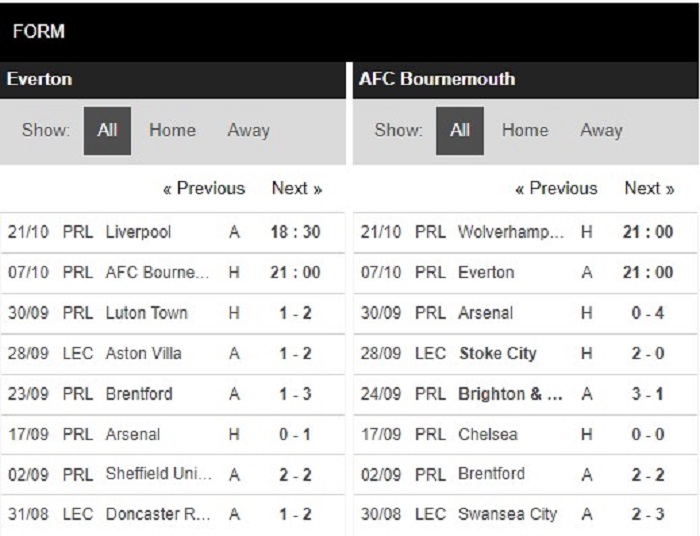Select the All tab under Everton

pyautogui.click(x=107, y=131)
